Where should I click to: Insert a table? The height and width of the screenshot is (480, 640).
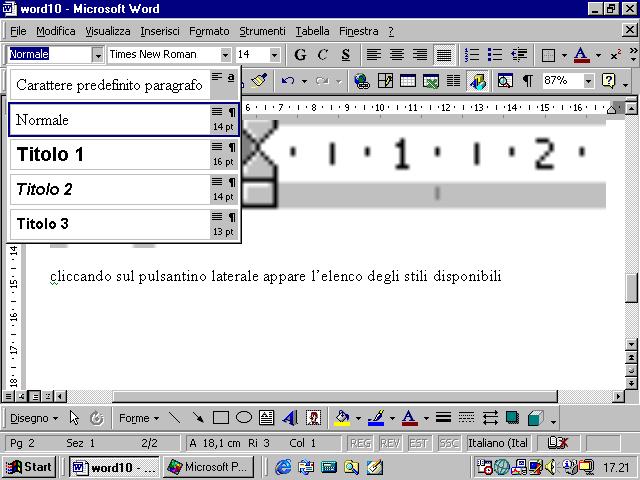[408, 81]
